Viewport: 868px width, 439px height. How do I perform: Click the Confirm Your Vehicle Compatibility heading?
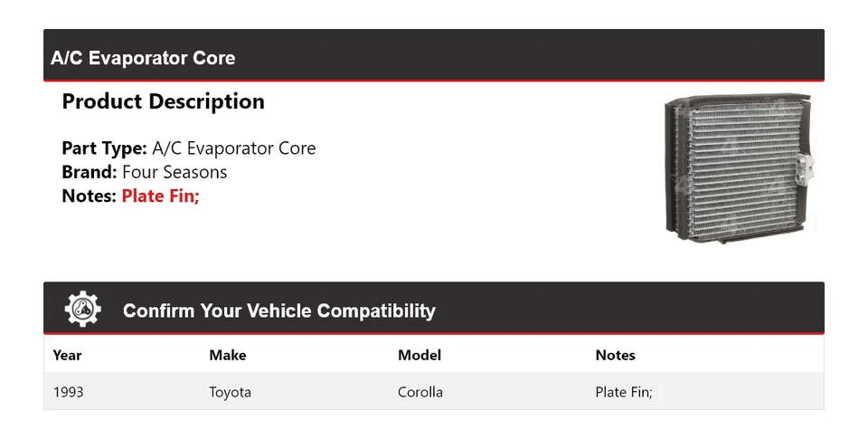pos(278,311)
